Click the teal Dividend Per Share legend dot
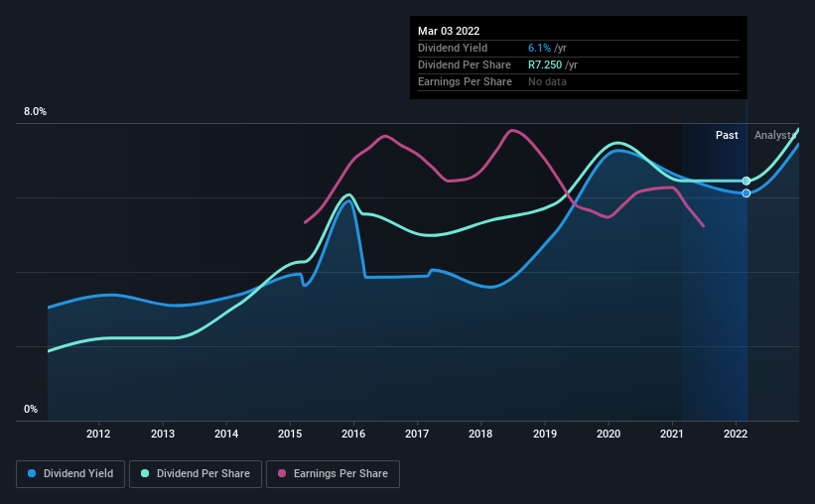Image resolution: width=815 pixels, height=504 pixels. pos(145,473)
